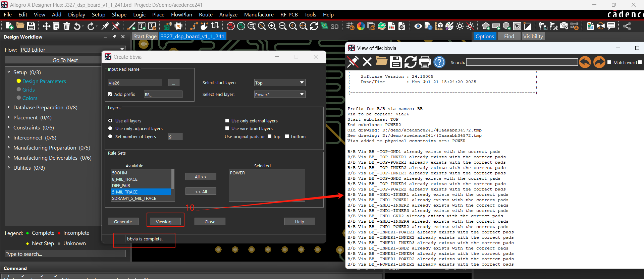Click the Viewlog... button

click(165, 222)
